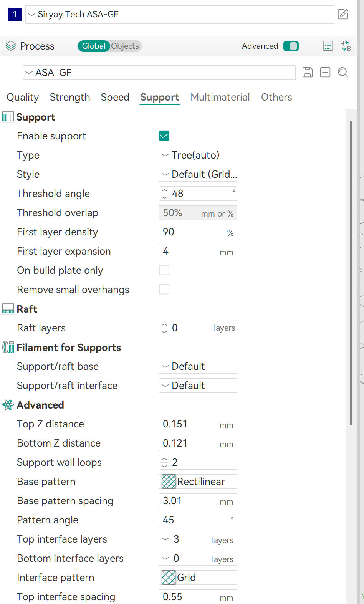The height and width of the screenshot is (604, 364).
Task: Open the Support/raft interface filament dropdown
Action: pyautogui.click(x=198, y=386)
